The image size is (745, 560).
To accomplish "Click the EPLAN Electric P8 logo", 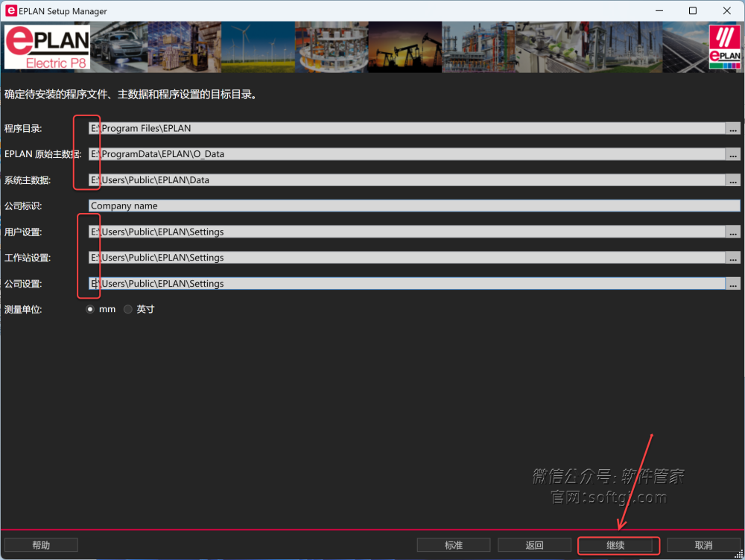I will (x=48, y=48).
